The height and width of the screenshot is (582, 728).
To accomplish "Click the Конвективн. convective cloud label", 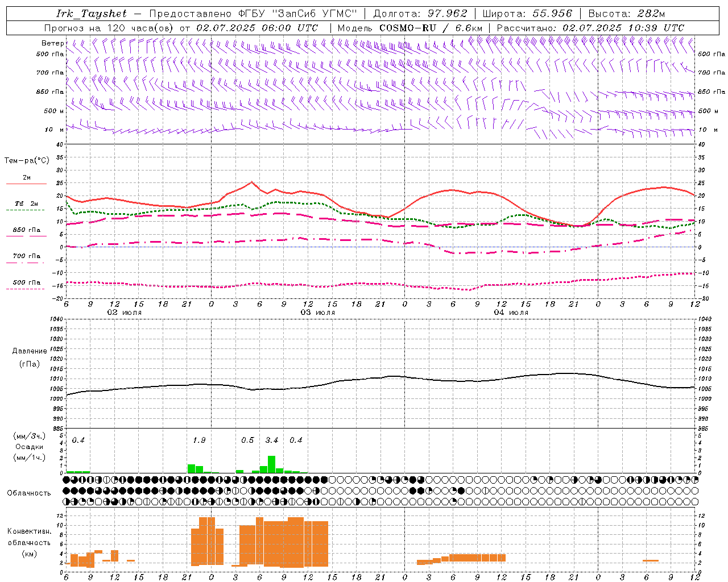I will 29,531.
